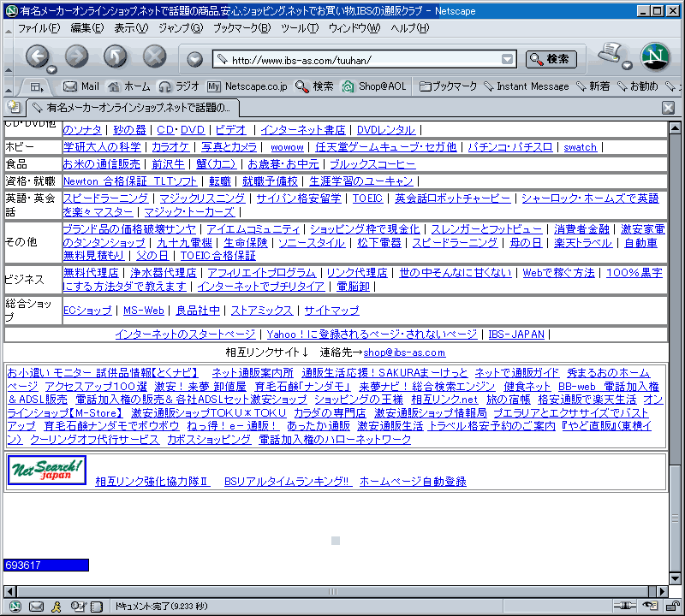Viewport: 685px width, 616px height.
Task: Click the horizontal scrollbar right arrow
Action: point(662,591)
